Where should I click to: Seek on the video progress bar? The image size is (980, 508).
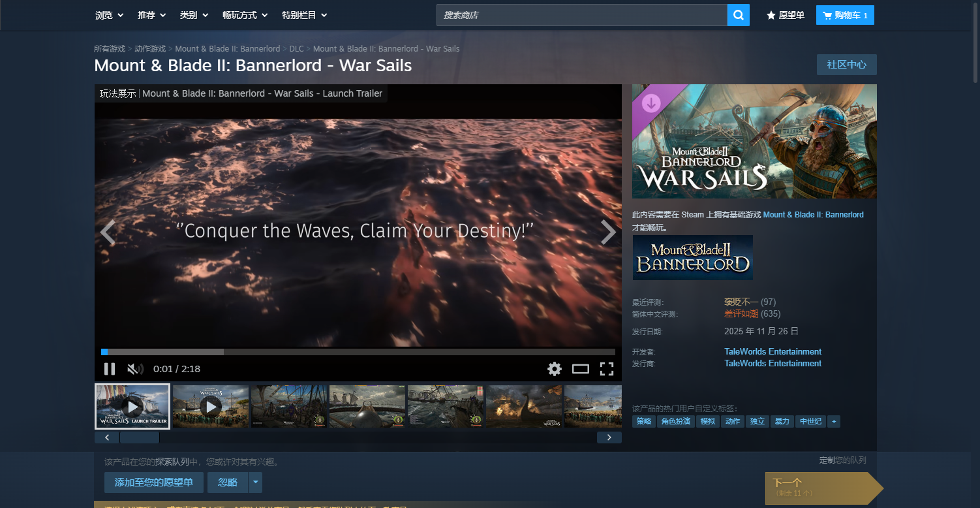pos(358,352)
